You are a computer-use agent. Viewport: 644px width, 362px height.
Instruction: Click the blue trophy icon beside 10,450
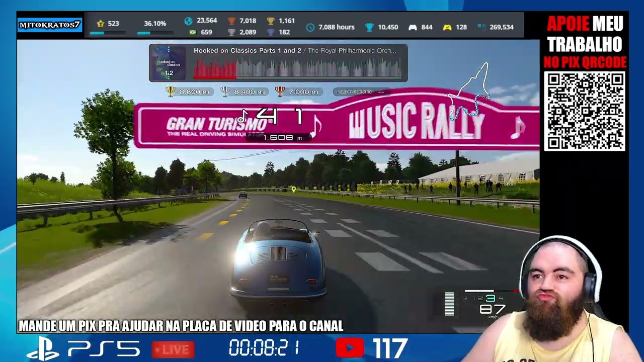(x=370, y=27)
